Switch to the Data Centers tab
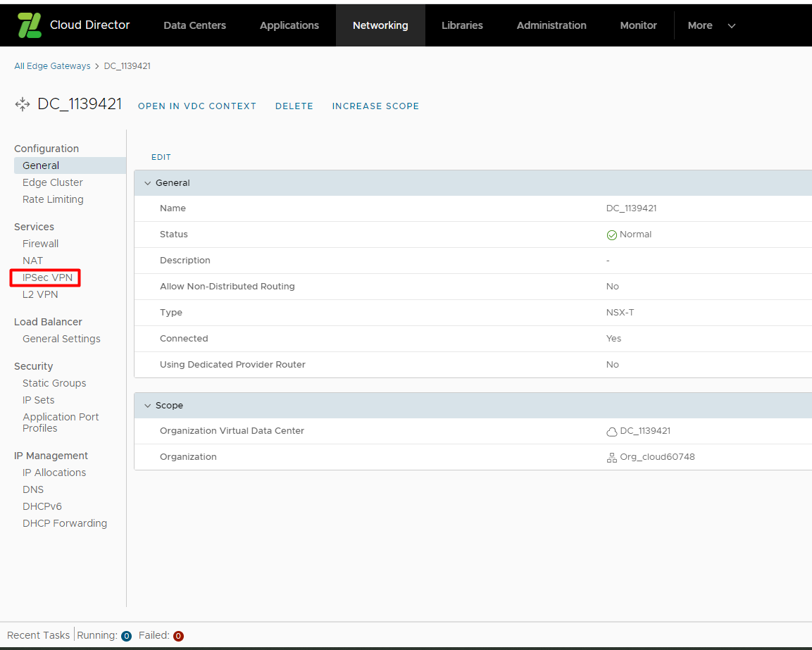This screenshot has width=812, height=650. point(194,25)
